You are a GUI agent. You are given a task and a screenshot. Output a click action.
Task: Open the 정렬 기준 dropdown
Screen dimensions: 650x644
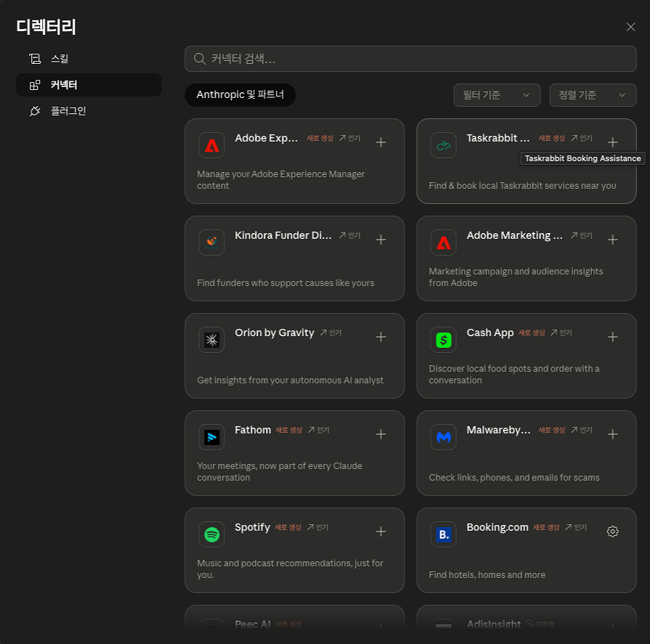pos(593,95)
